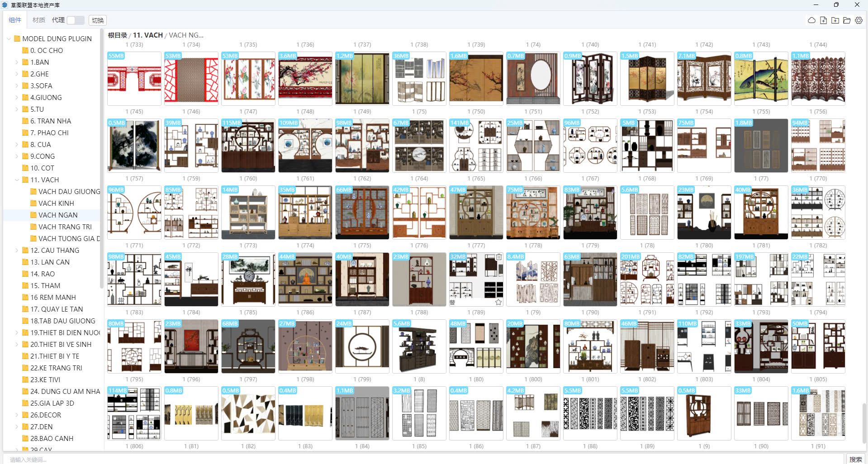Navigate to 11. VACH in breadcrumb

point(147,35)
